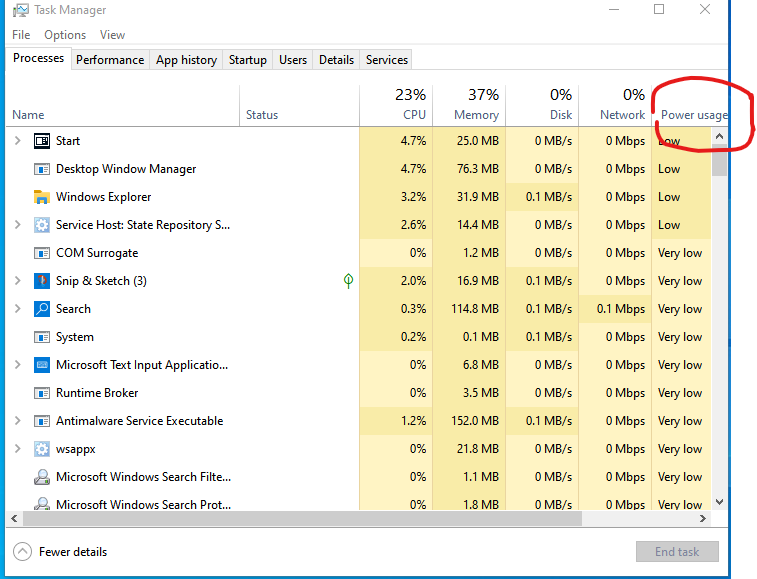757x579 pixels.
Task: Click the vertical scrollbar up arrow
Action: [719, 136]
